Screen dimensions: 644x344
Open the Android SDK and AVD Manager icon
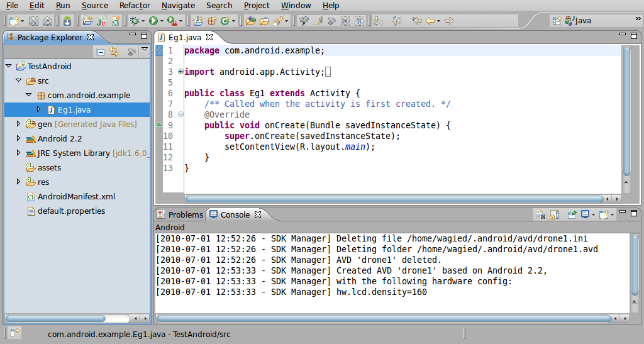(67, 21)
